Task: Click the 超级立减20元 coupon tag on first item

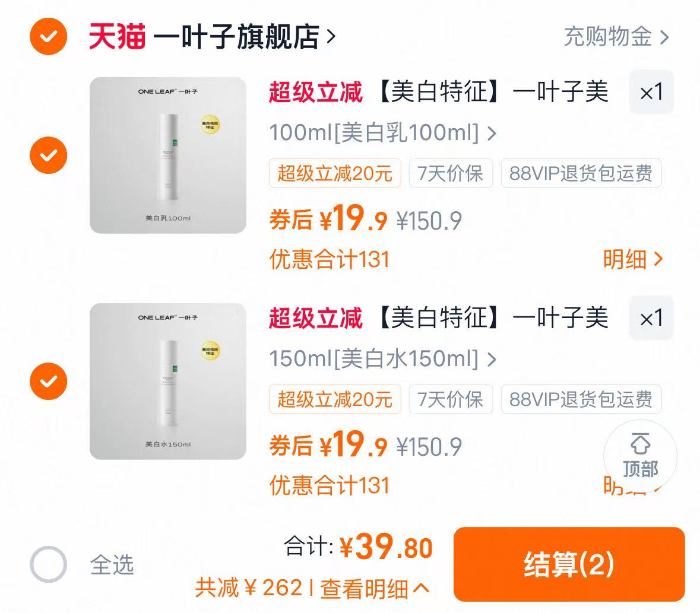Action: (x=334, y=173)
